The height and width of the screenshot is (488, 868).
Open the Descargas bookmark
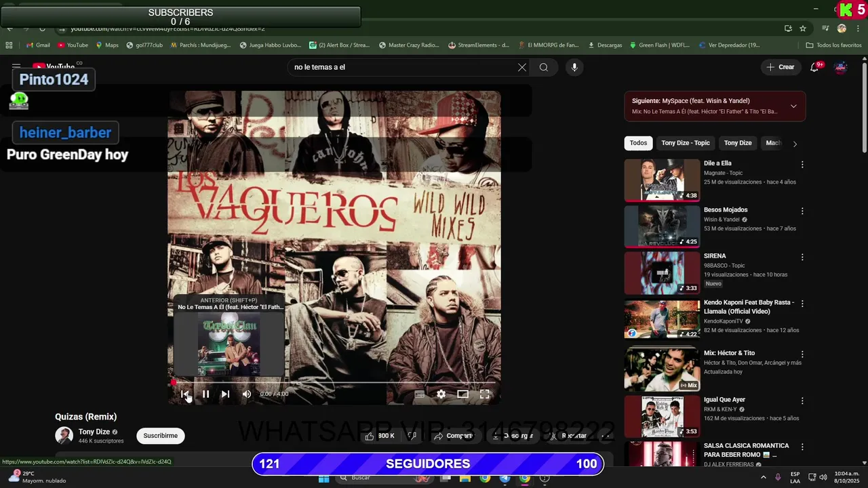[605, 45]
